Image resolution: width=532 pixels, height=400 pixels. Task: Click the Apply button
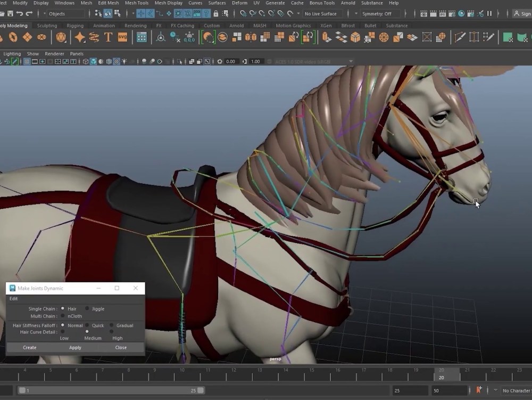pyautogui.click(x=75, y=347)
